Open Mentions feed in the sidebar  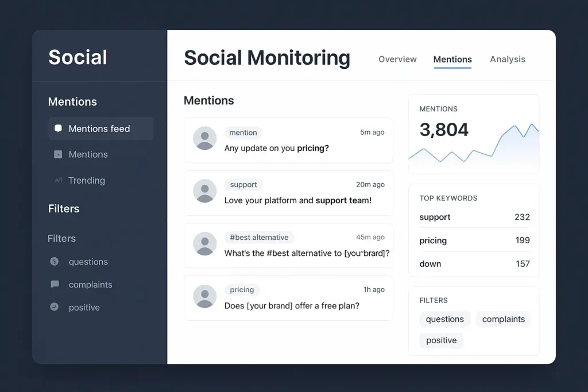pyautogui.click(x=101, y=129)
